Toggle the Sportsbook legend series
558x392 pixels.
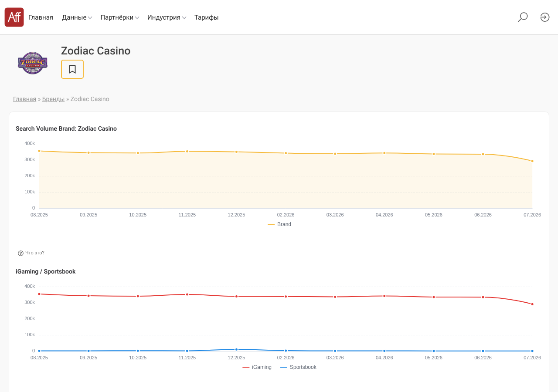(x=298, y=367)
